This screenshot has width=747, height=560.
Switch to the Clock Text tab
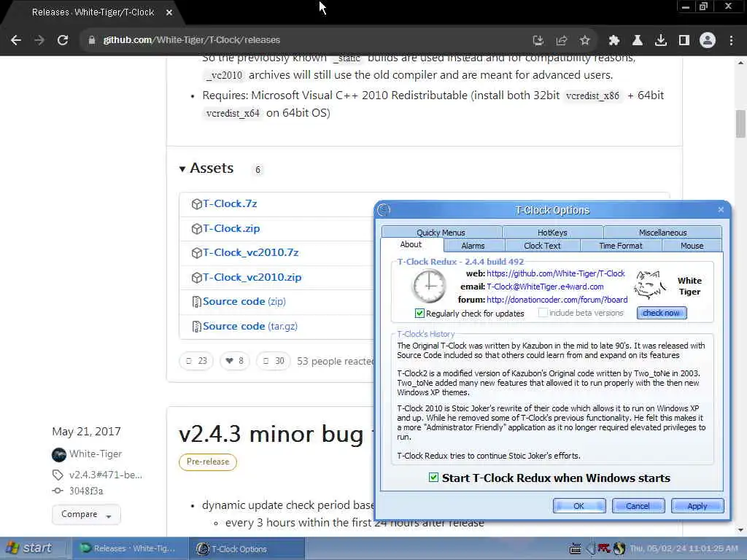(x=542, y=246)
